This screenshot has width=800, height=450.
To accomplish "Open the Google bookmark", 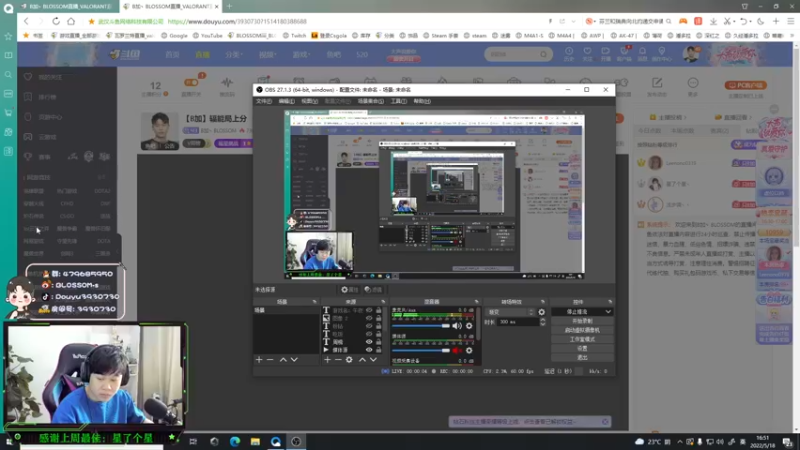I will 174,36.
